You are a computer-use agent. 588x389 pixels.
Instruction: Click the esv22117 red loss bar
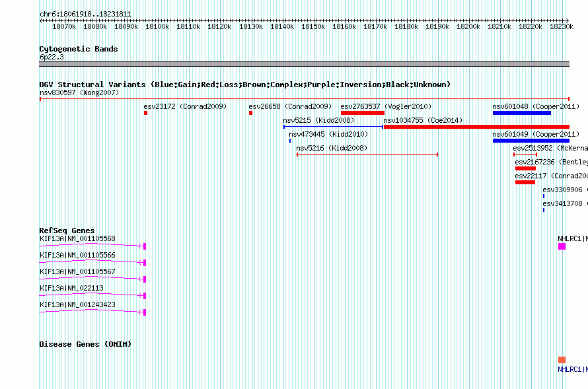pos(525,182)
